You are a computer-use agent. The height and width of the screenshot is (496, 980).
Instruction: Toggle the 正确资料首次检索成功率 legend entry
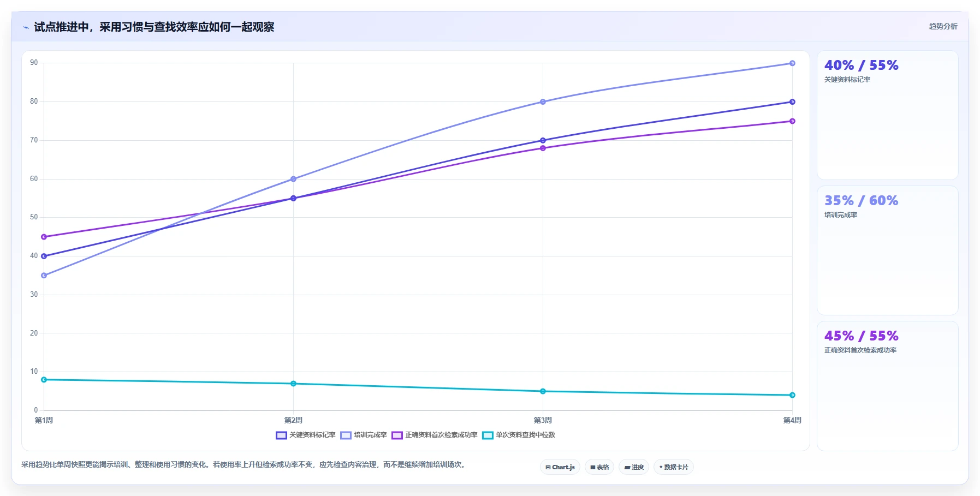pyautogui.click(x=435, y=435)
